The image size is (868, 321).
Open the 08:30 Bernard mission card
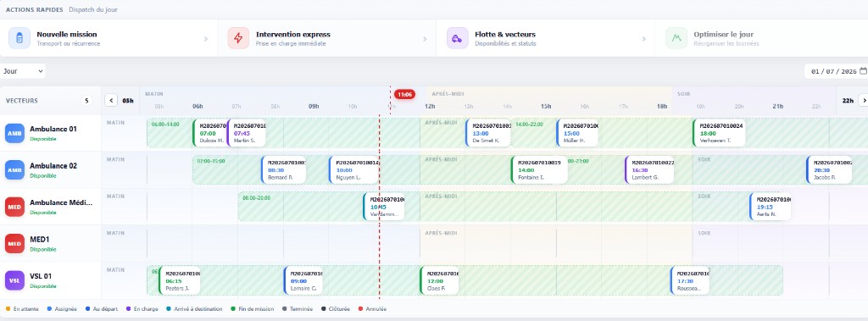point(284,169)
